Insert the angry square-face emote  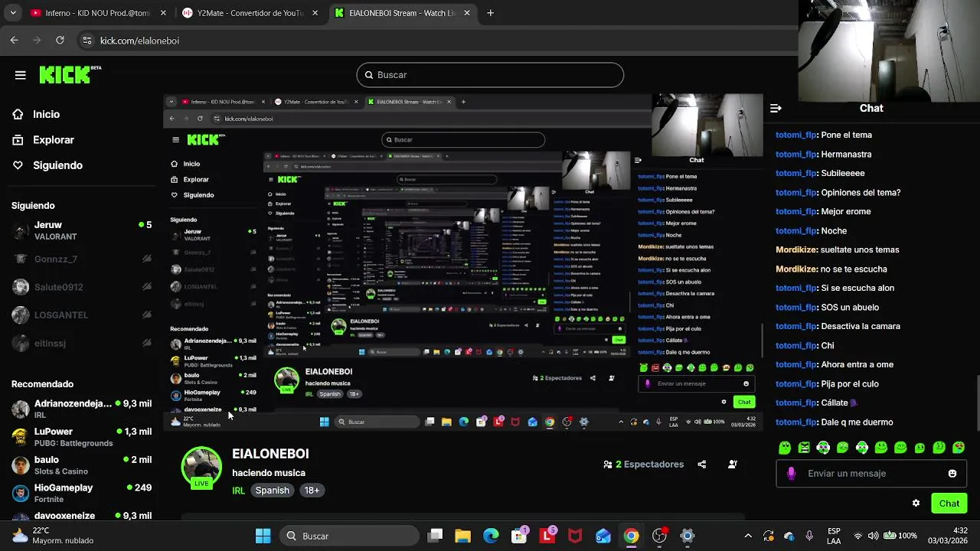804,448
